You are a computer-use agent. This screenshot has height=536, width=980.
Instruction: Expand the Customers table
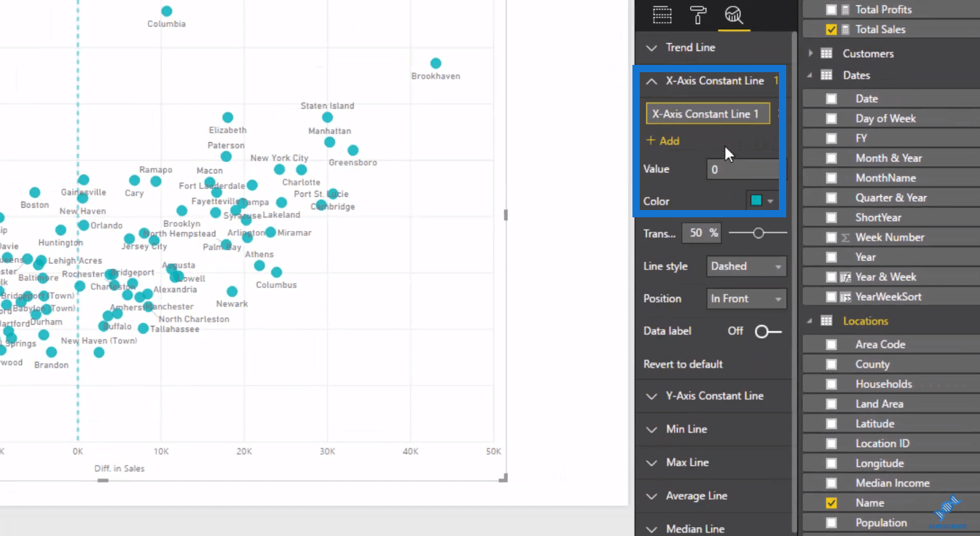coord(810,53)
